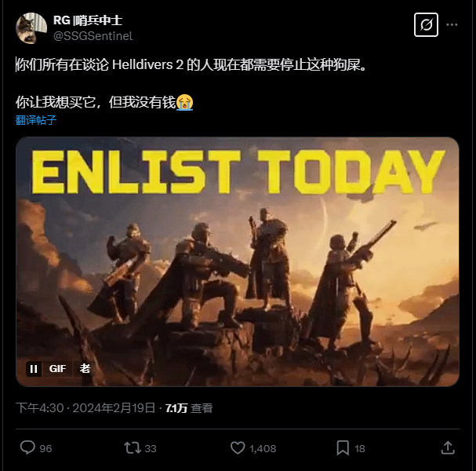Screen dimensions: 476x471
Task: Like the post with heart icon
Action: (x=238, y=448)
